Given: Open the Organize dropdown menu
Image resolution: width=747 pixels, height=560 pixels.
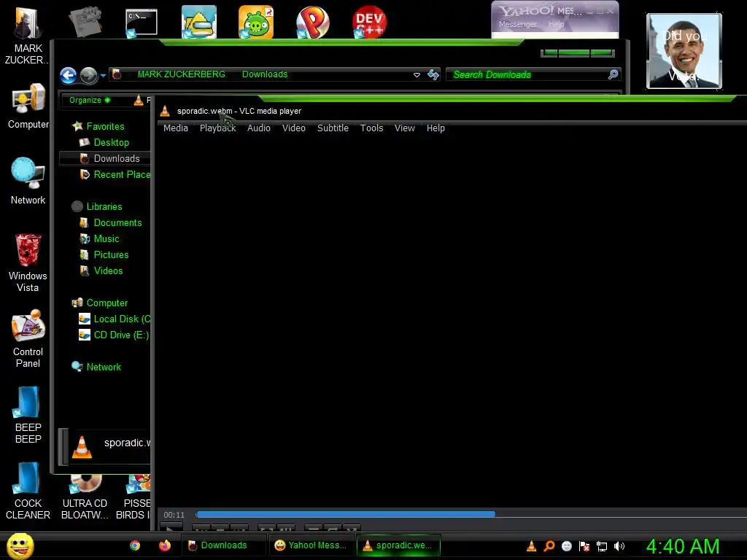Looking at the screenshot, I should (90, 100).
